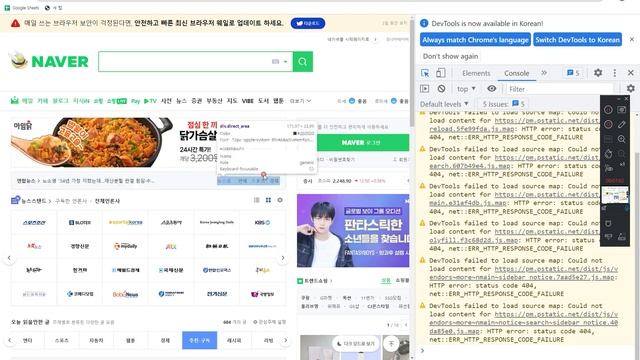The image size is (640, 360).
Task: Show previous topic tabs arrow
Action: [x=10, y=340]
